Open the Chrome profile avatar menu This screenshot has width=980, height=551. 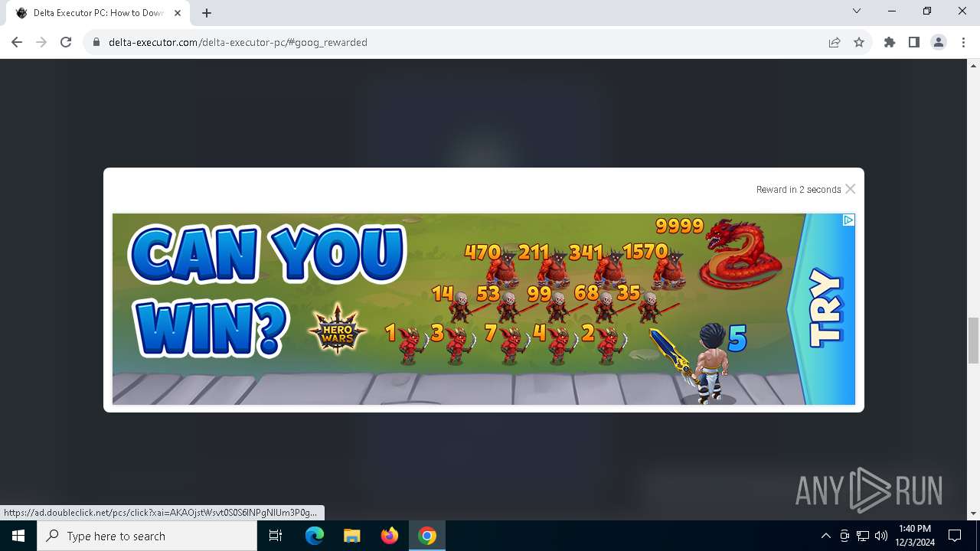point(939,42)
